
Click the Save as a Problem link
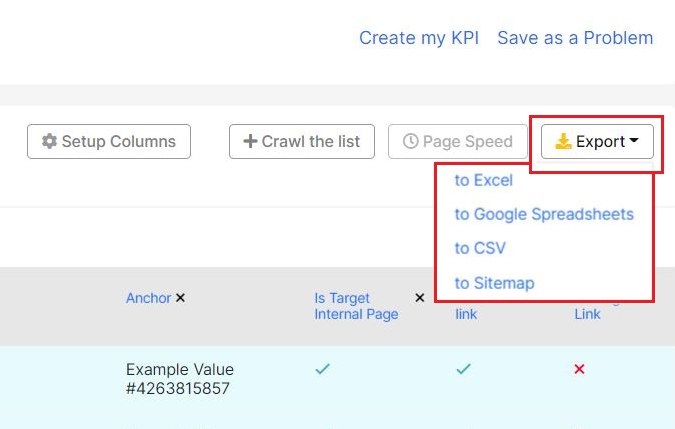coord(575,38)
